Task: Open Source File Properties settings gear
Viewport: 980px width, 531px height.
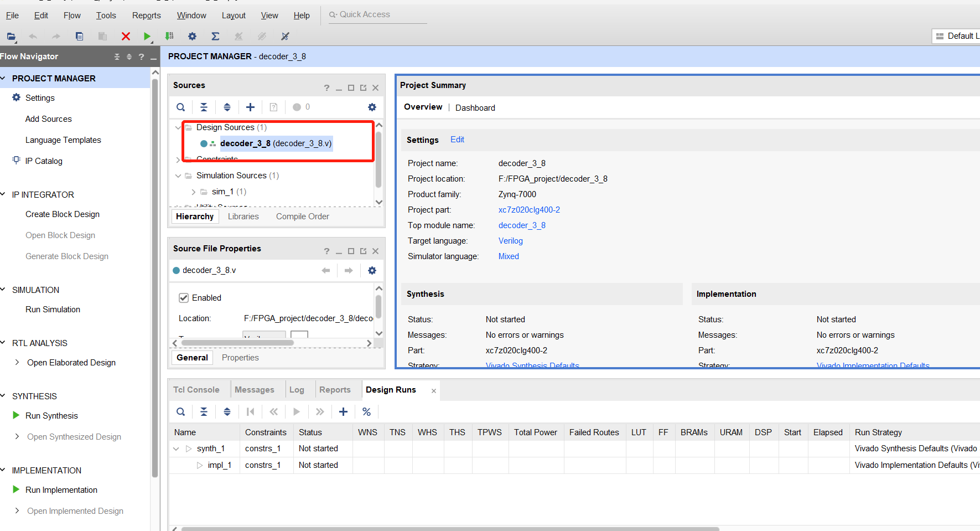Action: (372, 271)
